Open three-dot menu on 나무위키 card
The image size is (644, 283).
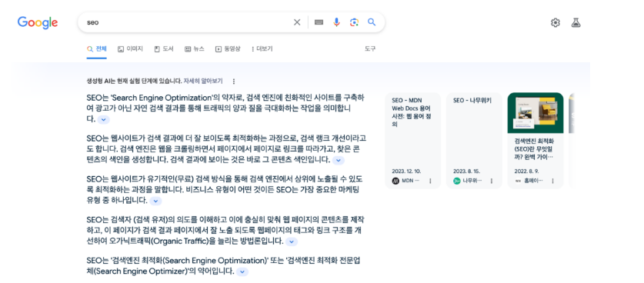(x=492, y=181)
